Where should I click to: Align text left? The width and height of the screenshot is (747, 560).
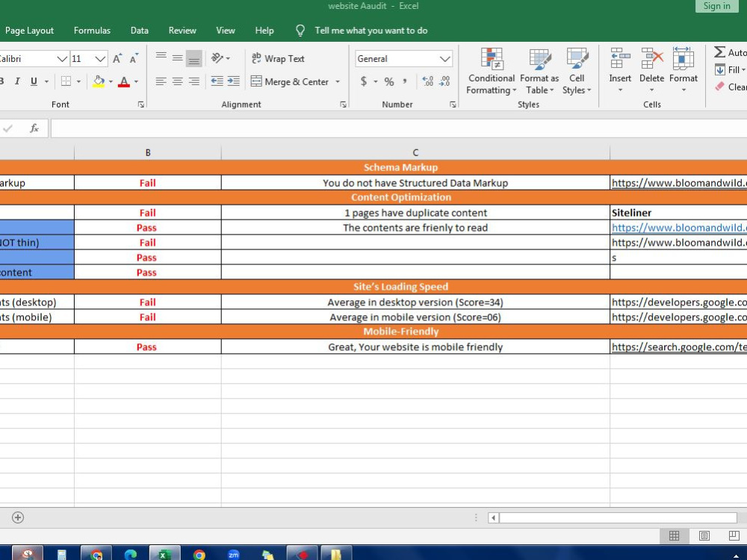(x=161, y=81)
